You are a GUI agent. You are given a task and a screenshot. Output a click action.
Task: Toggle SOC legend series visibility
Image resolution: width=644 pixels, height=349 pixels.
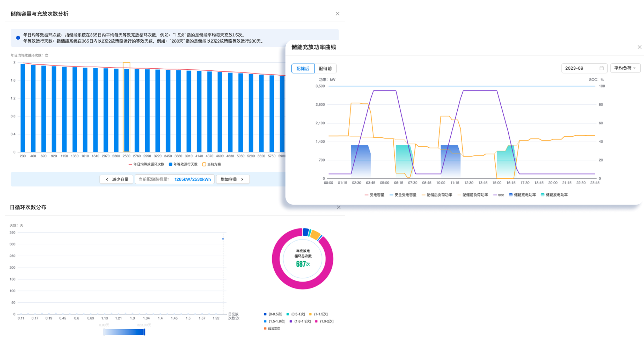(499, 195)
